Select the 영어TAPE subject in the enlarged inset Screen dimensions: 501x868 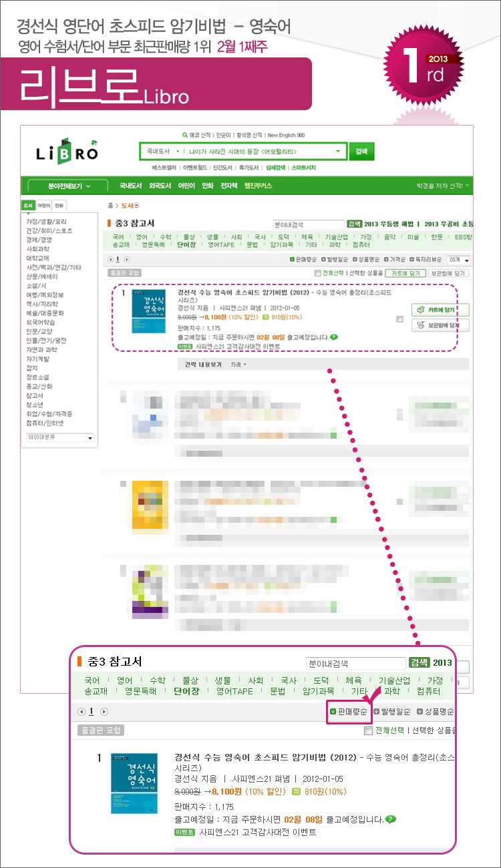tap(234, 691)
